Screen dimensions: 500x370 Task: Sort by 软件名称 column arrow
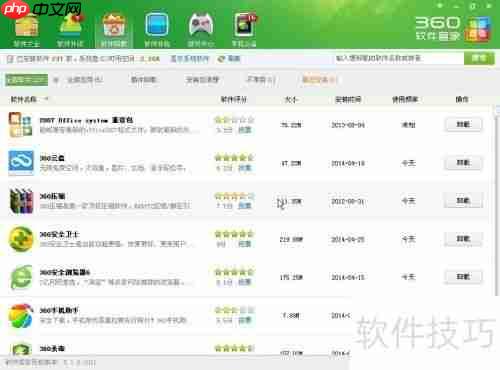pyautogui.click(x=47, y=99)
